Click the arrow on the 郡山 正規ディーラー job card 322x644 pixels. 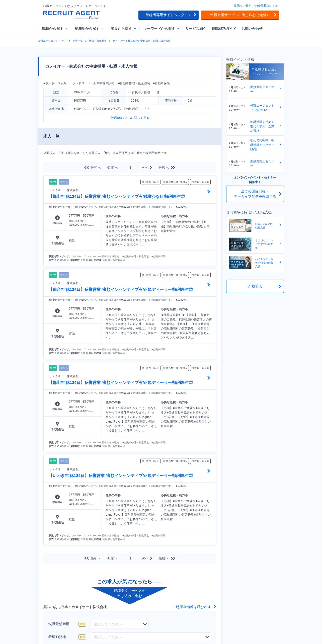[x=209, y=378]
